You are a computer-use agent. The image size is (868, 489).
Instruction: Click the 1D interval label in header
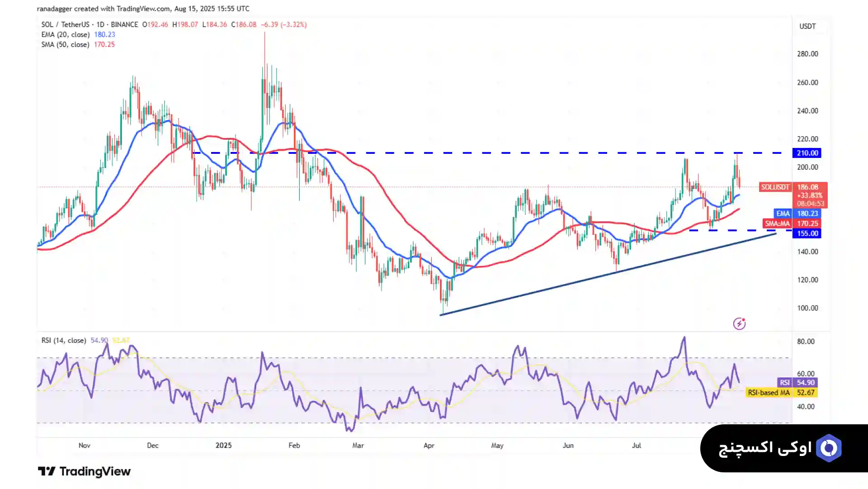point(100,24)
